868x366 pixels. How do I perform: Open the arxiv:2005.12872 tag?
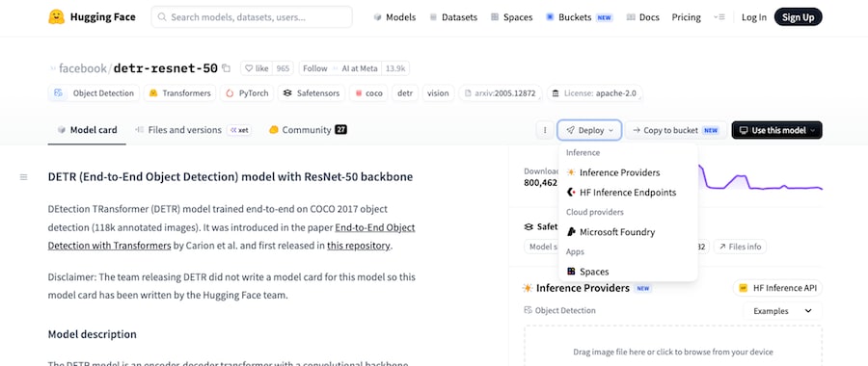pos(501,93)
